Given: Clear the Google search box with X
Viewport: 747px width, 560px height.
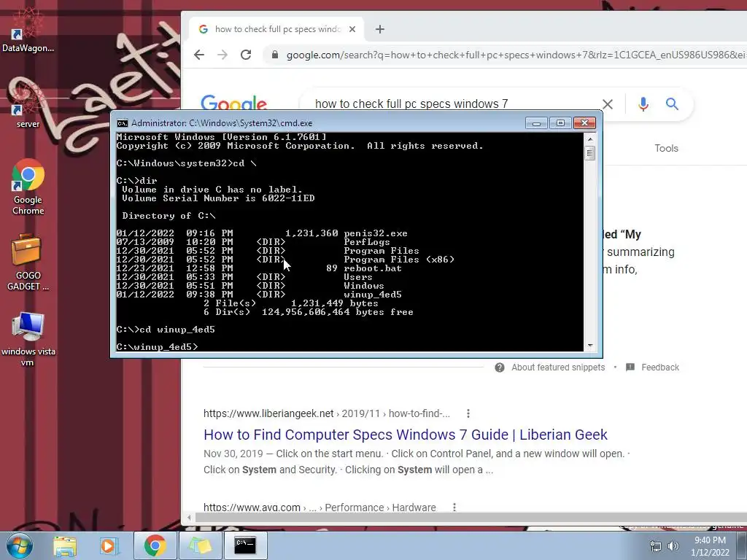Looking at the screenshot, I should (x=608, y=104).
